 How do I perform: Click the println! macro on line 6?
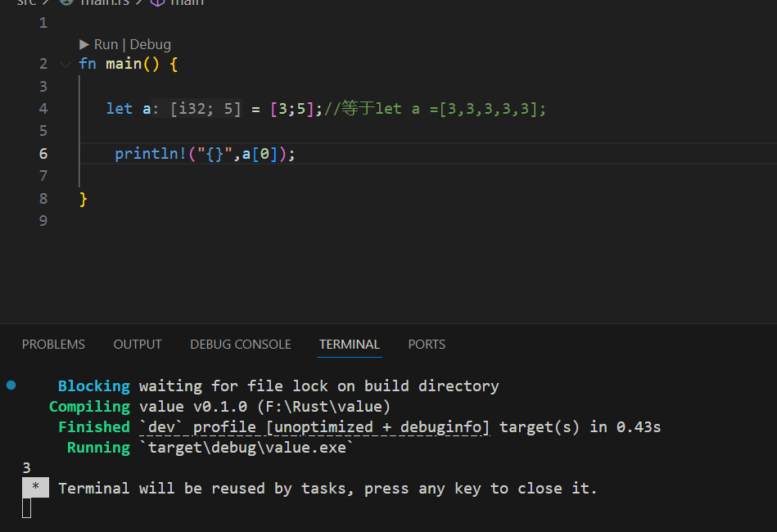150,154
